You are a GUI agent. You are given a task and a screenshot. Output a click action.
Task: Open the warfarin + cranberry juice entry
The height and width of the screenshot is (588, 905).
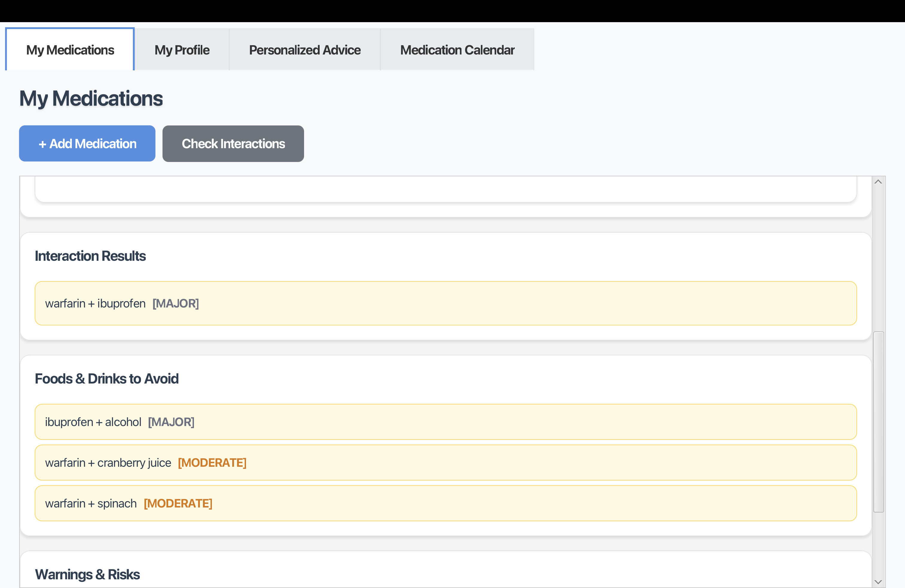coord(445,463)
